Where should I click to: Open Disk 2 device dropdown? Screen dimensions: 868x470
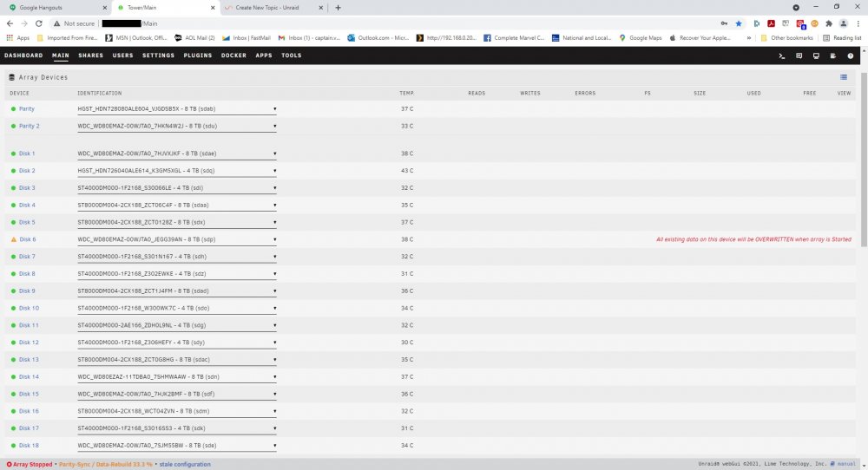176,171
